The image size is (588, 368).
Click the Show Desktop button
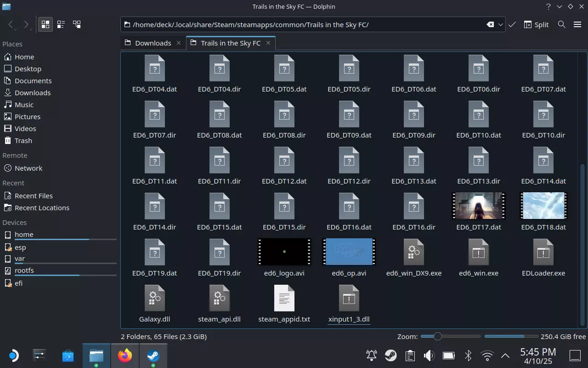(575, 355)
